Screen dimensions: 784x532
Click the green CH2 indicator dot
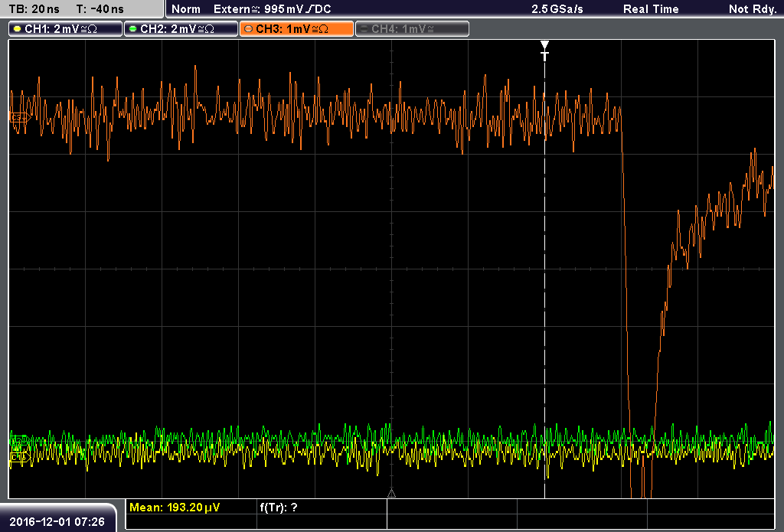[133, 29]
